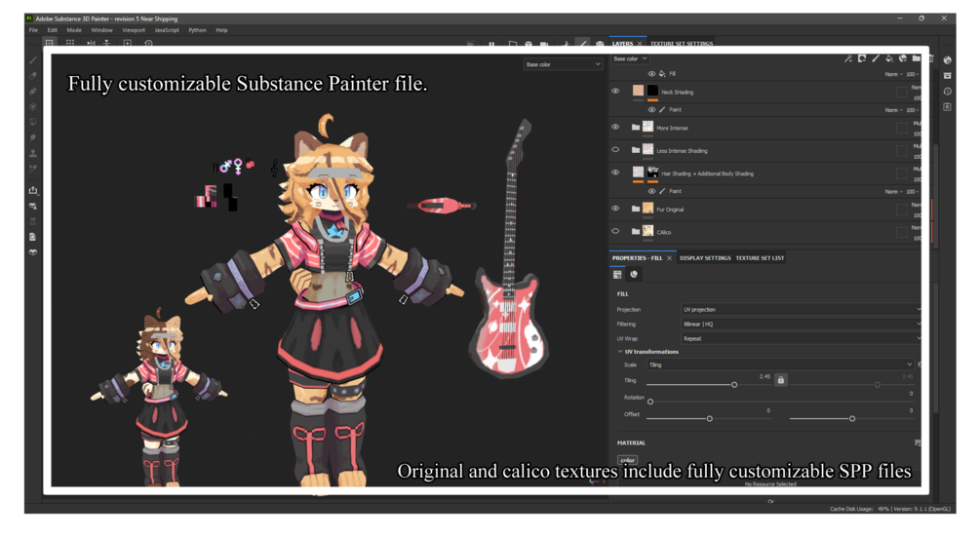Select the Fur Original layer thumbnail

point(648,209)
